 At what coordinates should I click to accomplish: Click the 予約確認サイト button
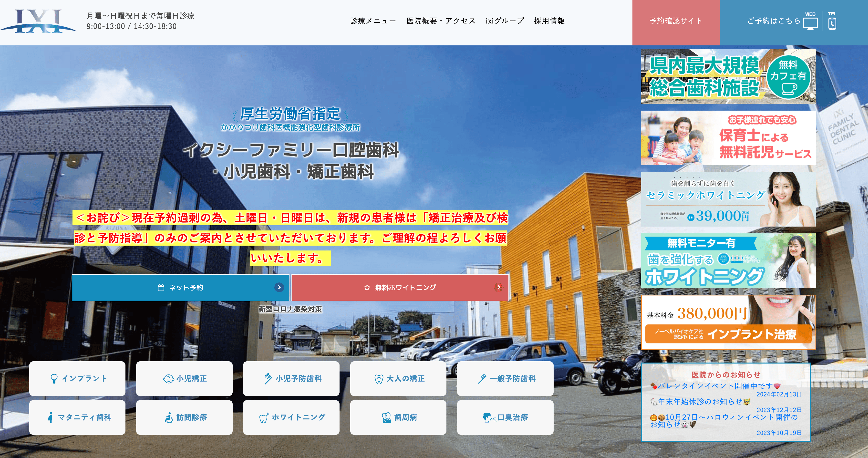tap(676, 21)
